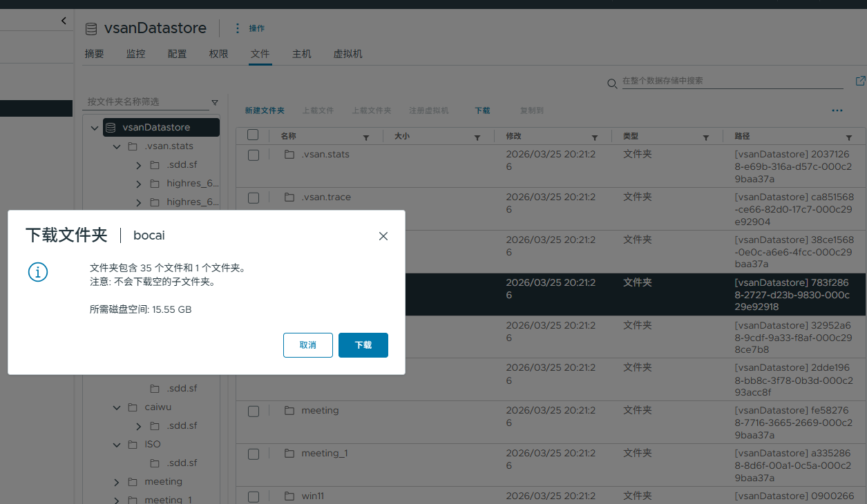The width and height of the screenshot is (867, 504).
Task: Switch to the 摘要 tab
Action: click(x=95, y=54)
